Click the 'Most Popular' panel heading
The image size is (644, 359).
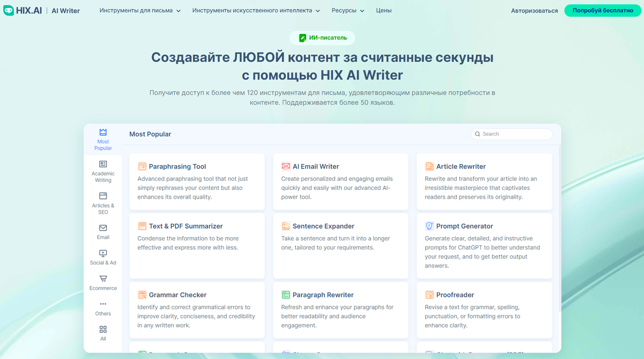point(150,134)
